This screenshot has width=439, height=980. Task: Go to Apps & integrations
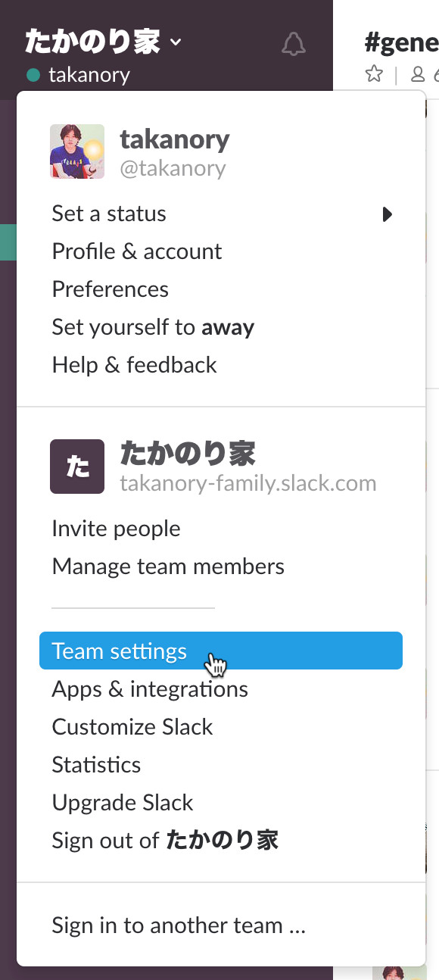point(150,689)
